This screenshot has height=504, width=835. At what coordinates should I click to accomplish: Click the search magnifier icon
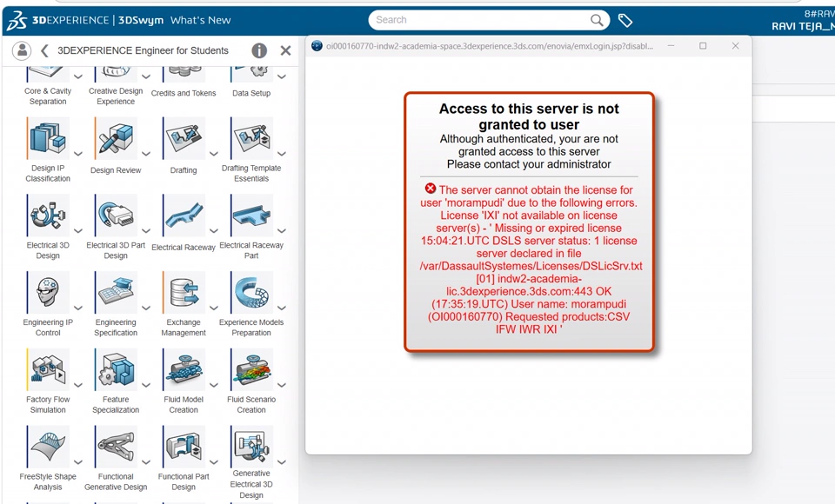point(597,20)
